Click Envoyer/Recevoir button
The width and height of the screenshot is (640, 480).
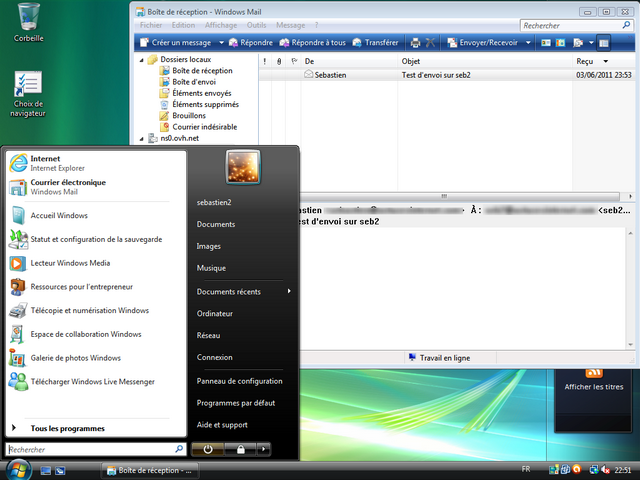pos(482,42)
